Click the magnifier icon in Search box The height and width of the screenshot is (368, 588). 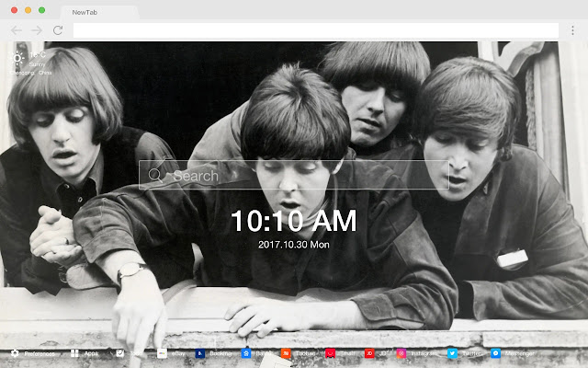coord(155,176)
